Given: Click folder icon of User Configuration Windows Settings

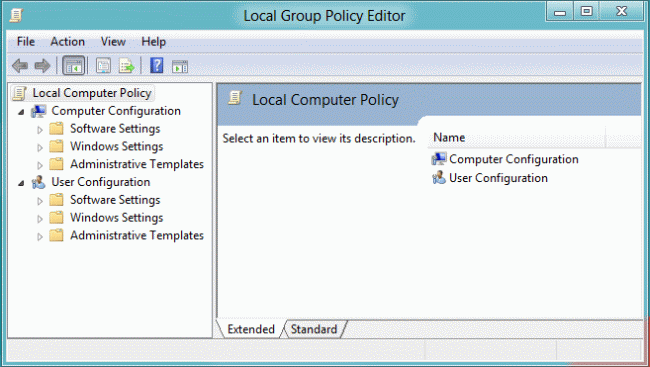Looking at the screenshot, I should [56, 218].
